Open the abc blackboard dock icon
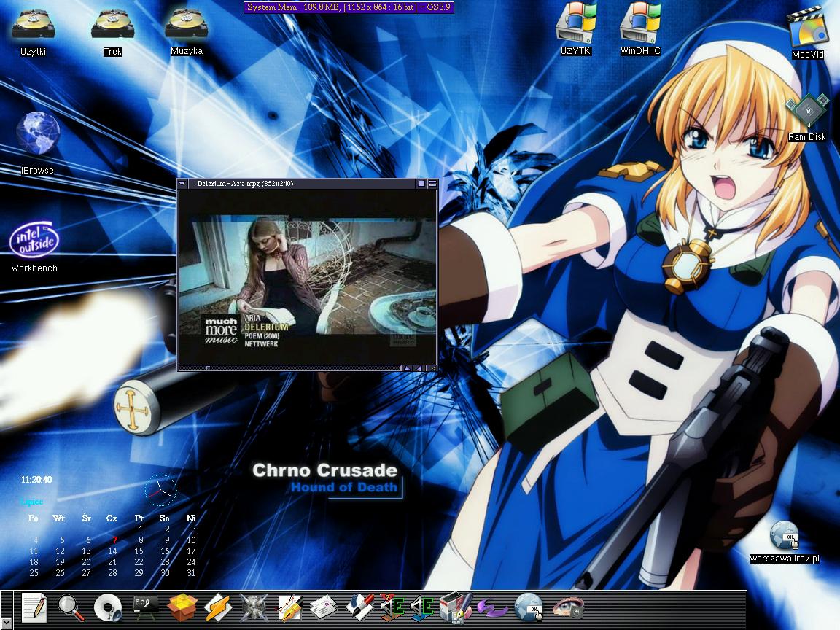The height and width of the screenshot is (630, 840). (x=144, y=608)
